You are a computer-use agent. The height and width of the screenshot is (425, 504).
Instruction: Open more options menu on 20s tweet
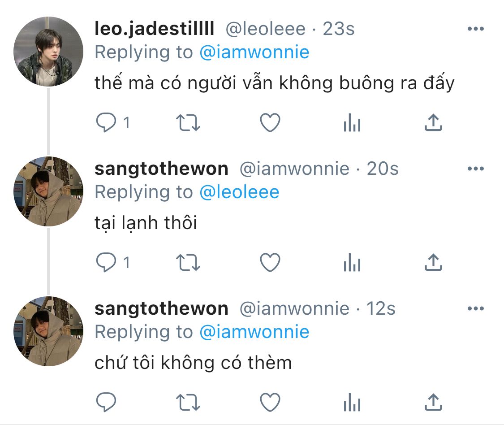click(476, 169)
